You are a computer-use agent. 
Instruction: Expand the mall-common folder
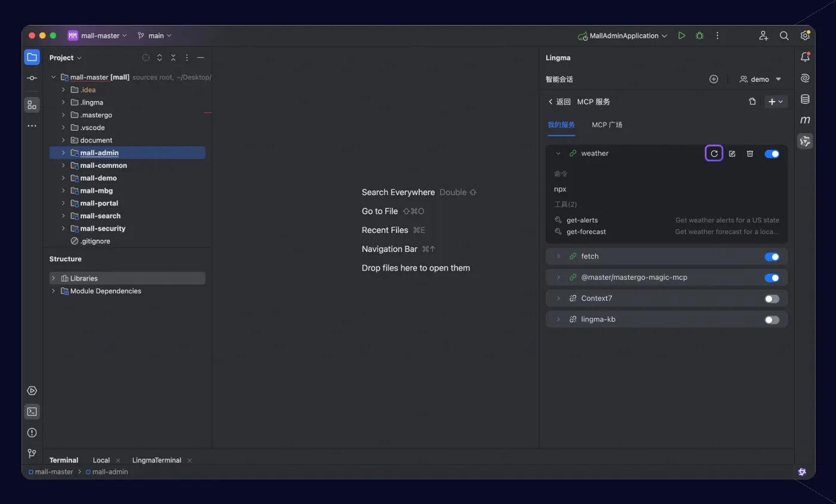point(63,165)
